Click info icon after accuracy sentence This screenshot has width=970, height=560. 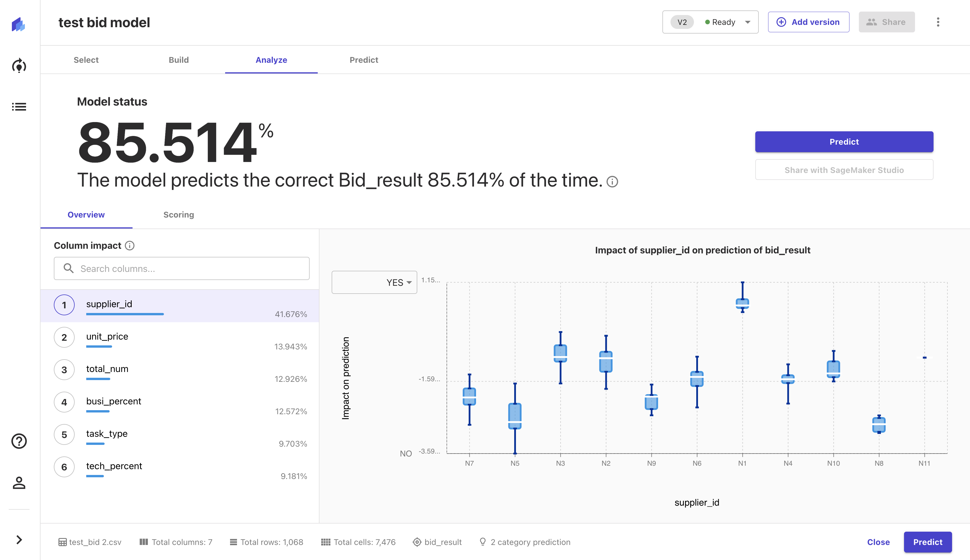(x=612, y=182)
